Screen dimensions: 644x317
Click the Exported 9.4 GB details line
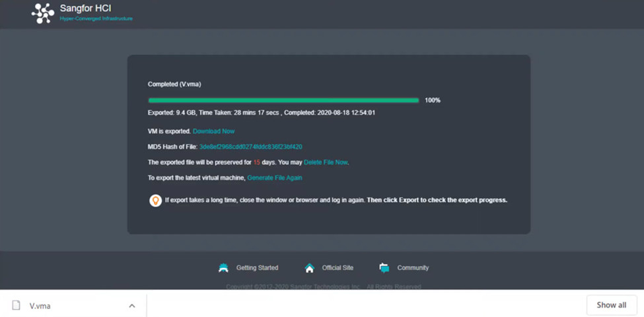tap(261, 112)
